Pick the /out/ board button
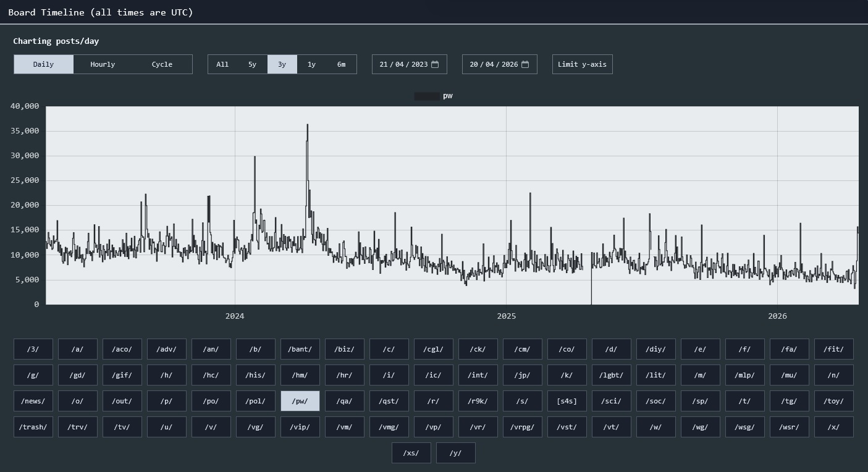Image resolution: width=868 pixels, height=472 pixels. [122, 401]
